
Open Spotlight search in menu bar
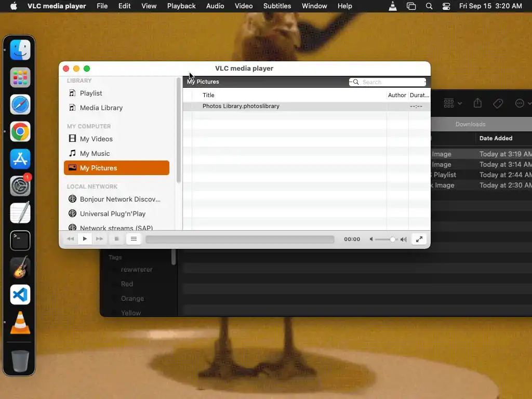point(429,6)
